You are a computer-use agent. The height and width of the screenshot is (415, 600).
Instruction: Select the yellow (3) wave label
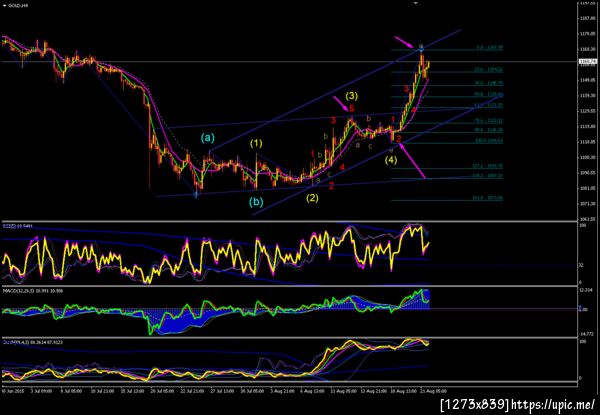(x=352, y=96)
